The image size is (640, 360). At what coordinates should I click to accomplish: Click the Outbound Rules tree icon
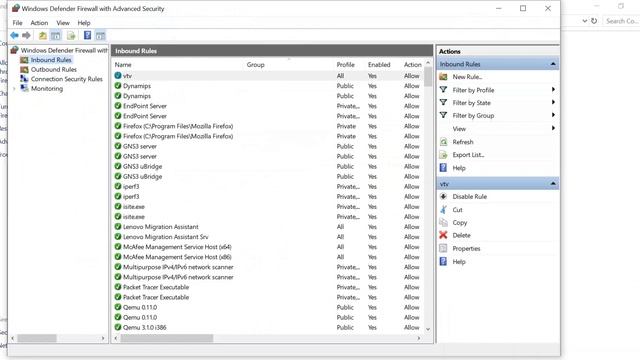(x=24, y=69)
